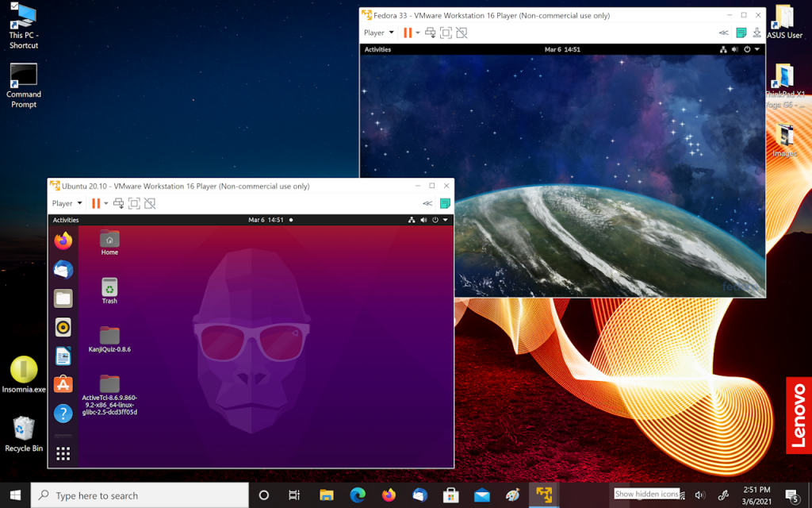Open Activities overview in the Ubuntu guest

[x=66, y=221]
